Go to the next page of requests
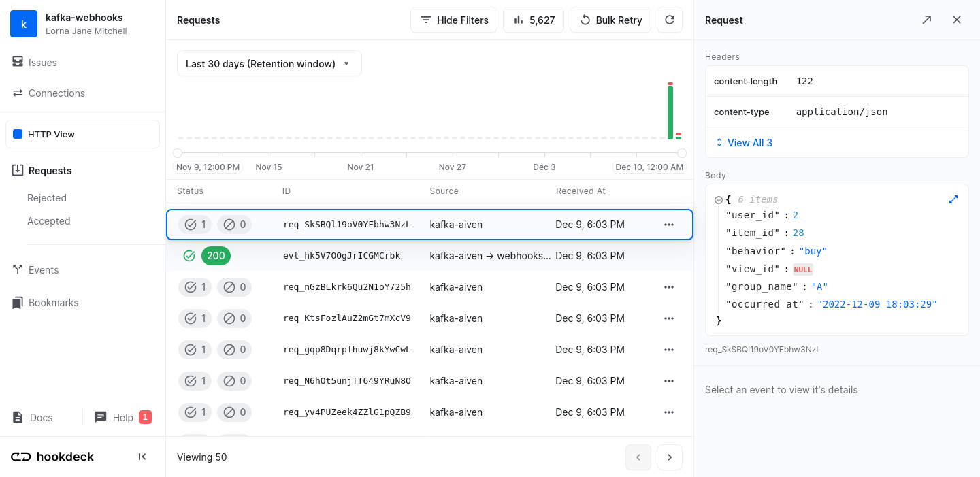The image size is (980, 477). click(x=669, y=457)
